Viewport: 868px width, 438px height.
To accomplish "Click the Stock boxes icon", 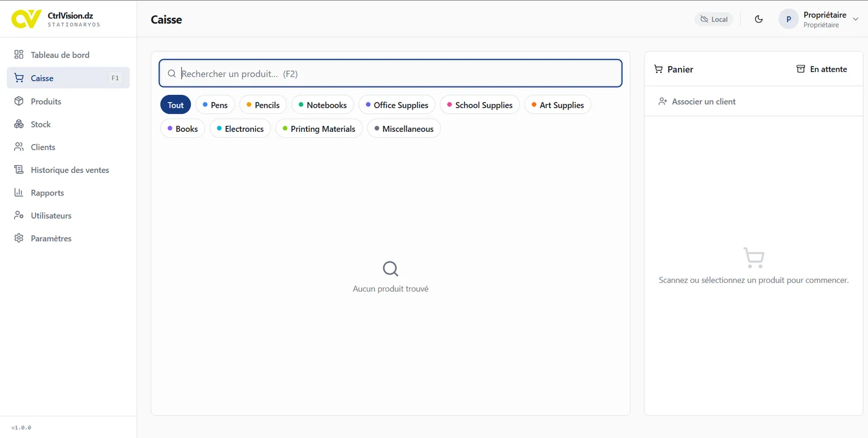I will [x=19, y=124].
